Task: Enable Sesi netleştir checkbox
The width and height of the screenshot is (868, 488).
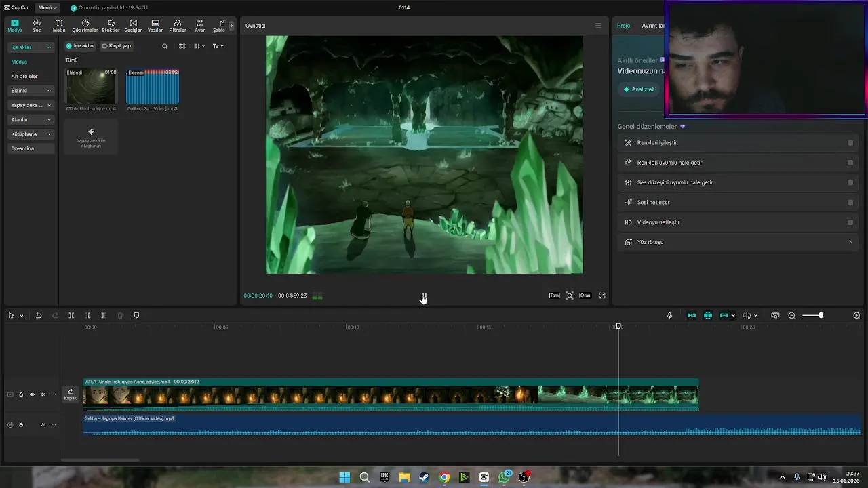Action: (x=850, y=203)
